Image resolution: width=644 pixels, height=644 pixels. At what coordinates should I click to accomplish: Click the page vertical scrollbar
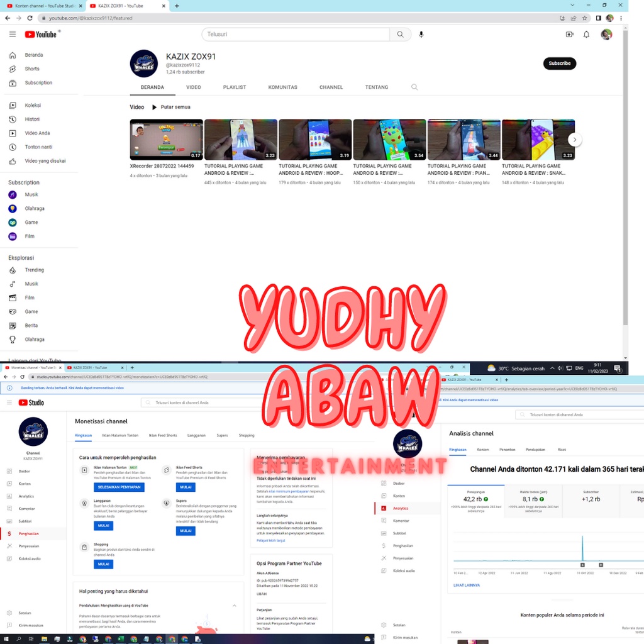click(625, 177)
